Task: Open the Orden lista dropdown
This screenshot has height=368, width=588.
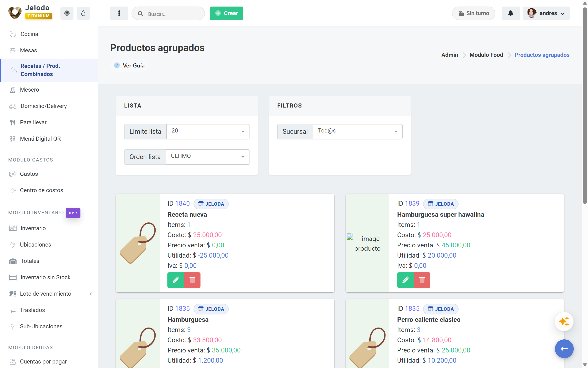Action: pyautogui.click(x=208, y=157)
